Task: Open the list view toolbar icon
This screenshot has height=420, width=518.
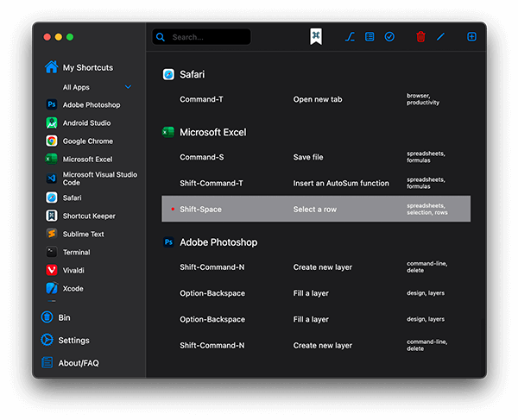Action: coord(370,36)
